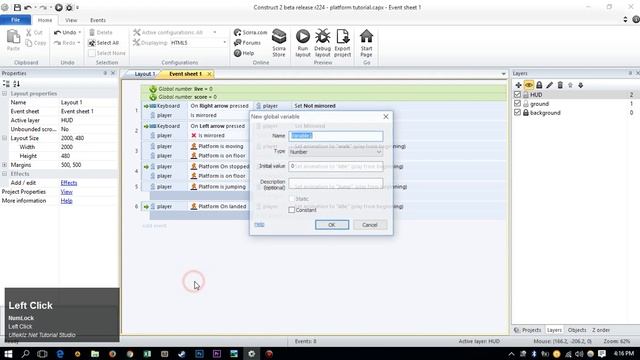Image resolution: width=640 pixels, height=360 pixels.
Task: Open the Undo dropdown arrow in the ribbon
Action: 80,32
